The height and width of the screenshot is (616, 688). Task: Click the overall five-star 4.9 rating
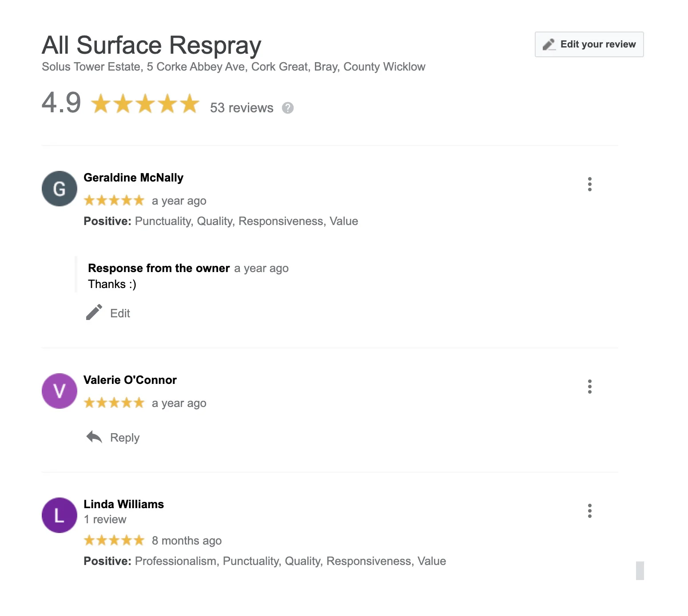click(145, 103)
